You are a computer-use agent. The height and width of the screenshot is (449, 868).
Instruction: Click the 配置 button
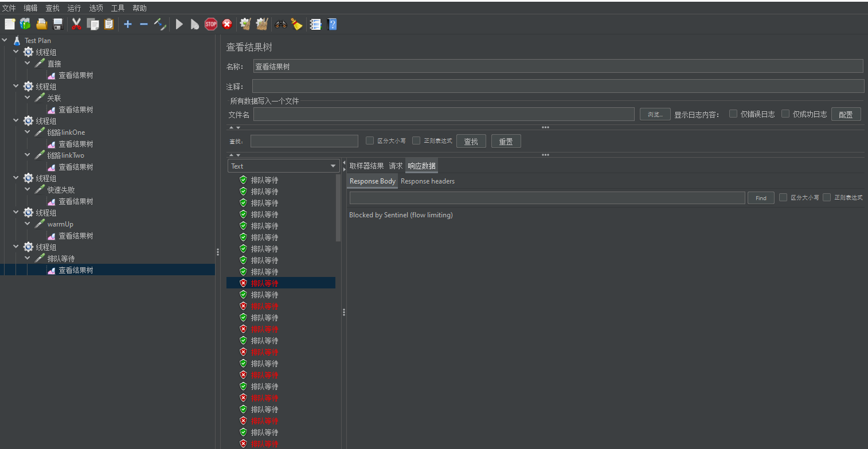846,114
